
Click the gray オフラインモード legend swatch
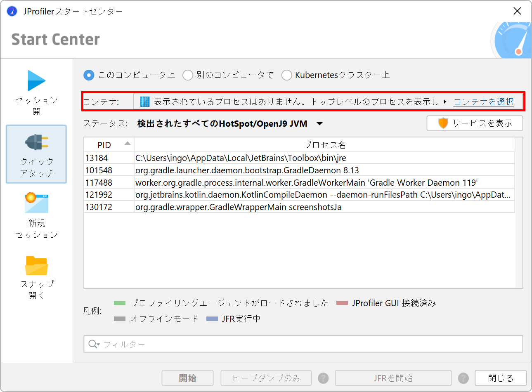pos(120,319)
